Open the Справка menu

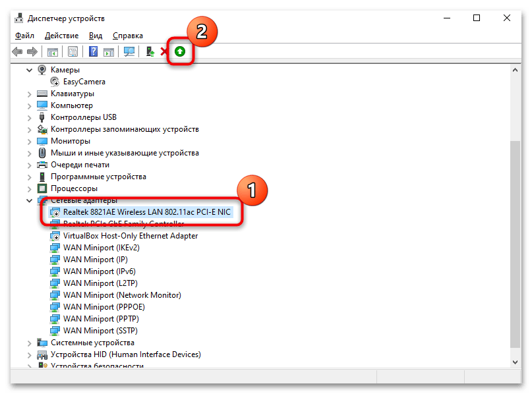point(127,36)
